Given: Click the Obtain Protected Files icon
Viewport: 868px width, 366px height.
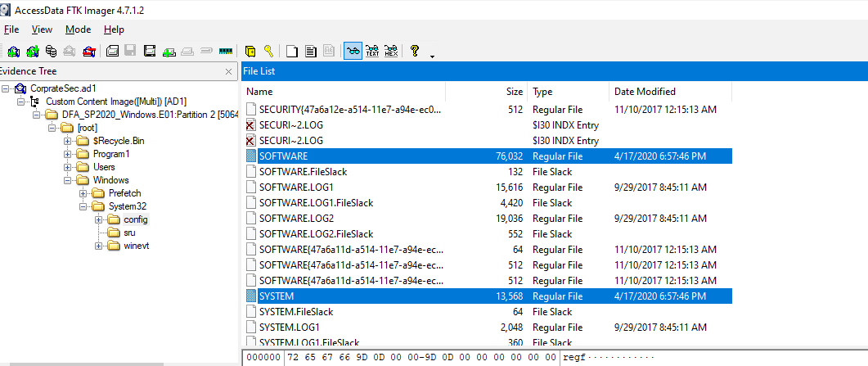Looking at the screenshot, I should click(250, 51).
